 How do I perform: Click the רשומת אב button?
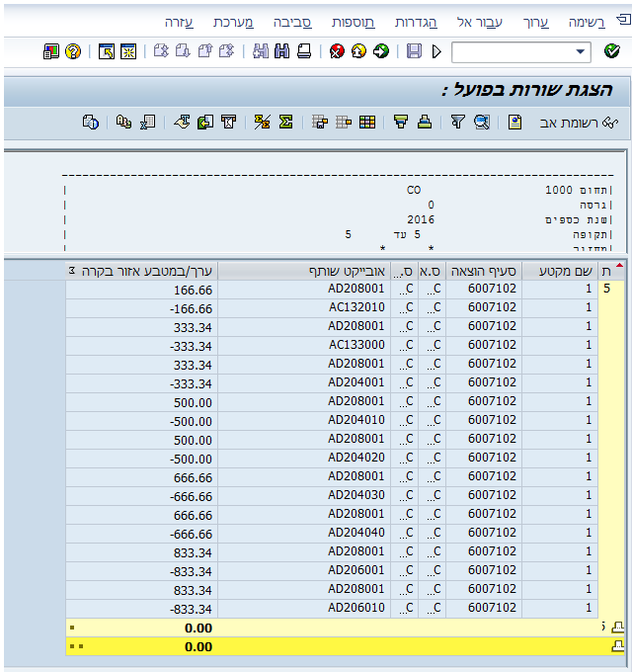click(579, 123)
